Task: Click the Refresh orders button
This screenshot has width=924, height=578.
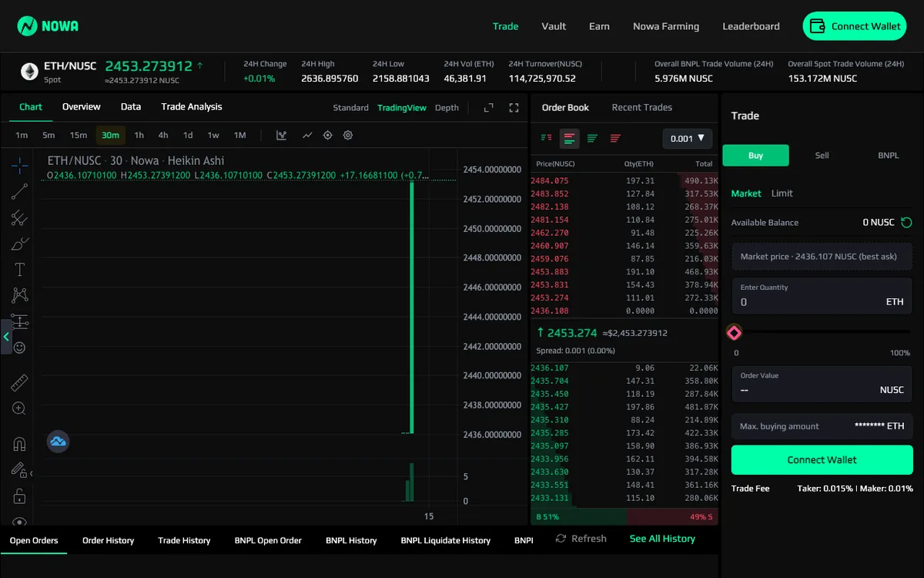Action: click(x=581, y=539)
